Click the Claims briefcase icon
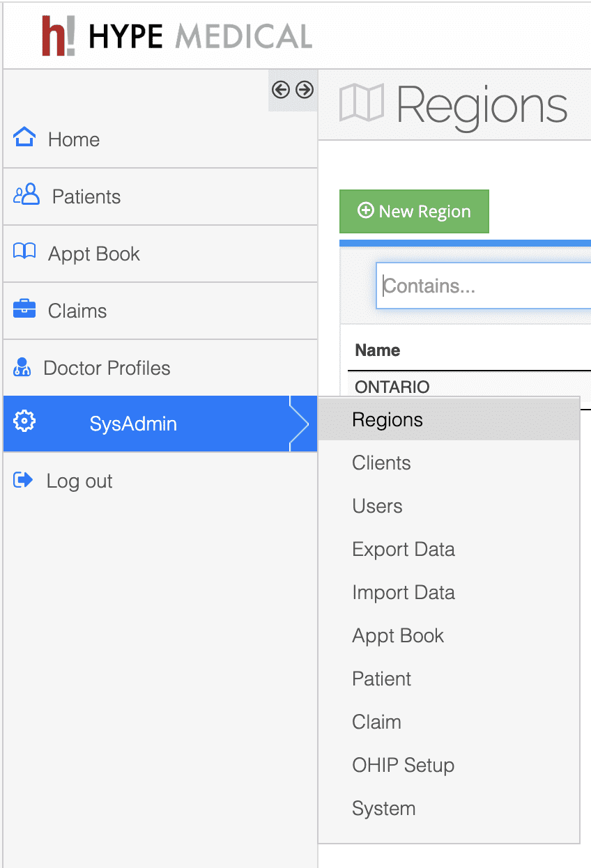 pos(24,309)
